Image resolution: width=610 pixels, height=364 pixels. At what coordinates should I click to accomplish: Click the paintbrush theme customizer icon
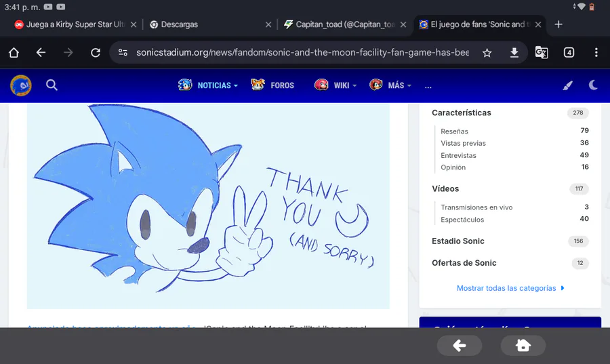567,85
